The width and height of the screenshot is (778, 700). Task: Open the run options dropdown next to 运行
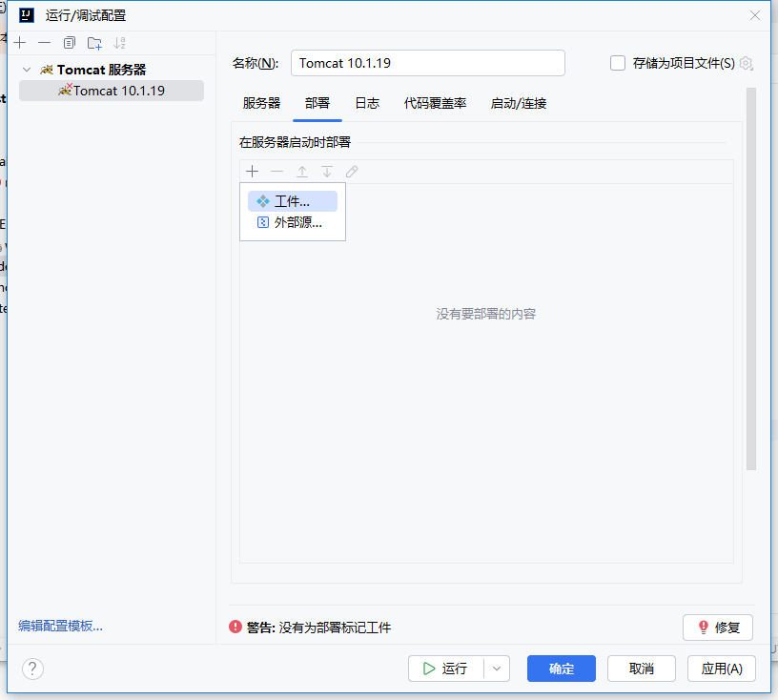497,669
